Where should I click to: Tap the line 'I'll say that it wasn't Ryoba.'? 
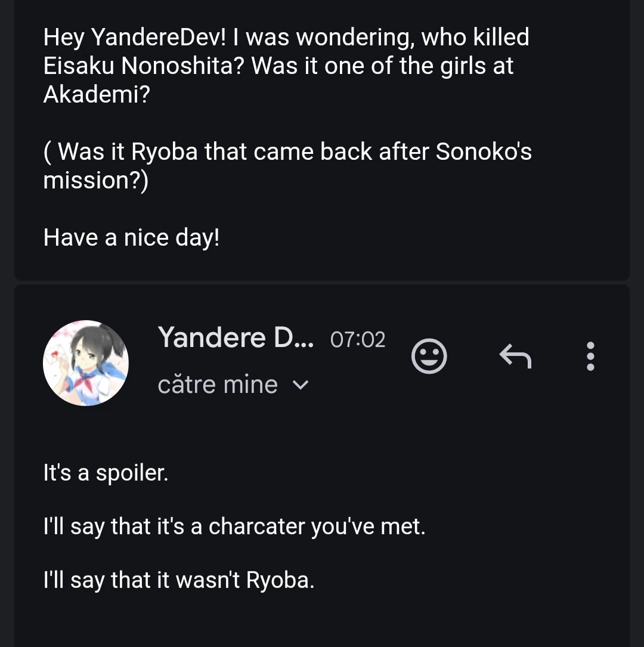tap(179, 580)
